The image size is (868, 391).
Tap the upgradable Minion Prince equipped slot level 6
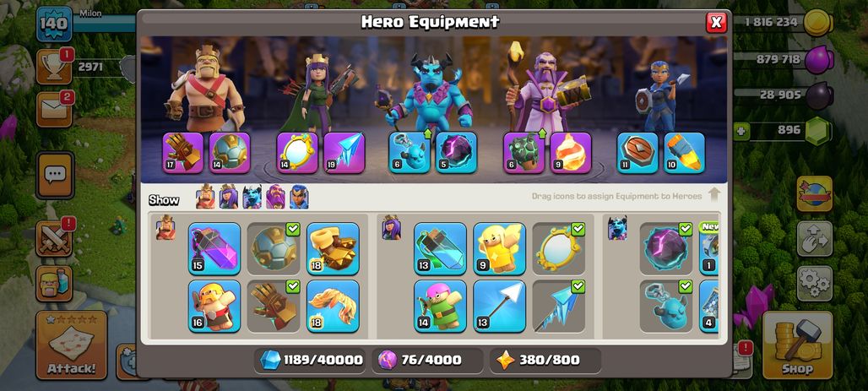pyautogui.click(x=409, y=153)
